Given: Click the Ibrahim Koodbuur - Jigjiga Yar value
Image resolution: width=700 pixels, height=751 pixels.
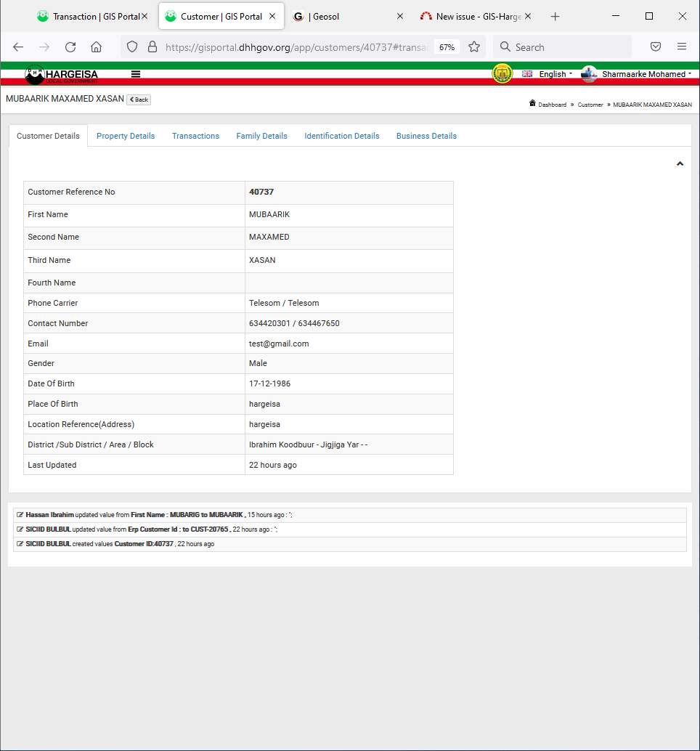Looking at the screenshot, I should [x=309, y=445].
